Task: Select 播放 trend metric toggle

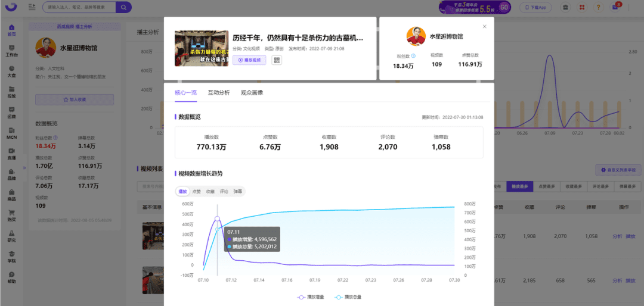Action: tap(183, 191)
